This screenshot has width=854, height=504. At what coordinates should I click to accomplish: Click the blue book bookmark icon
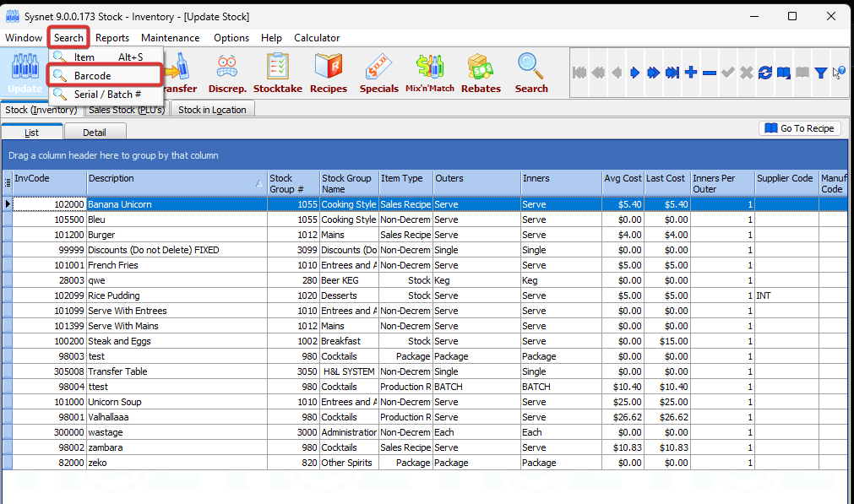click(784, 73)
